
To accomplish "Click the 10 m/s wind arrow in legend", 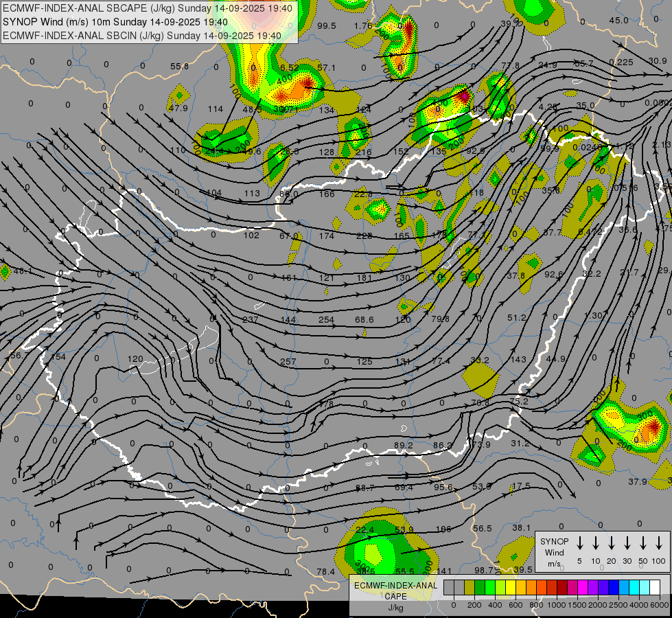I will pyautogui.click(x=596, y=543).
